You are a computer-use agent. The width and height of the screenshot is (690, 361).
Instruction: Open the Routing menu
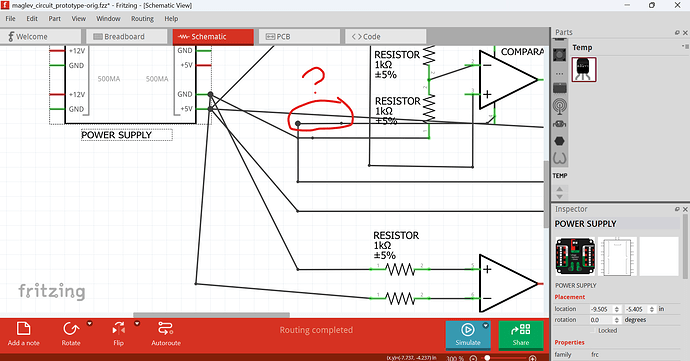142,18
